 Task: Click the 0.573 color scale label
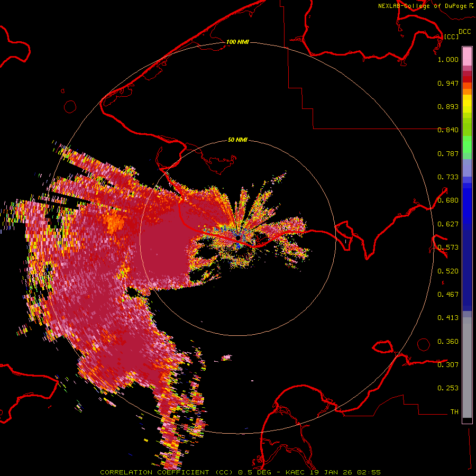click(448, 248)
